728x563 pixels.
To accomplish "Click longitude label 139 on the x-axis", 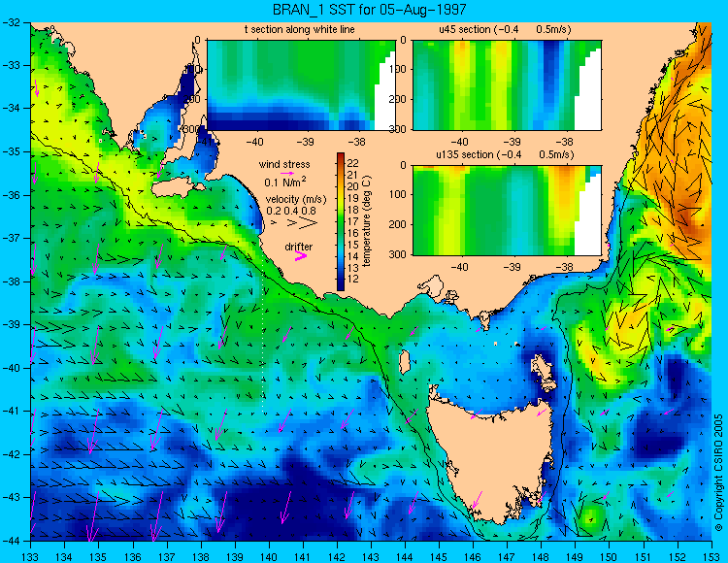I will coord(235,556).
